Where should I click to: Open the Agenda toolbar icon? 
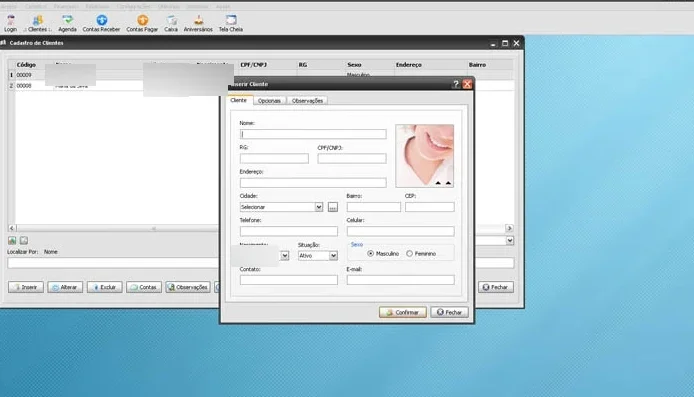click(x=67, y=23)
